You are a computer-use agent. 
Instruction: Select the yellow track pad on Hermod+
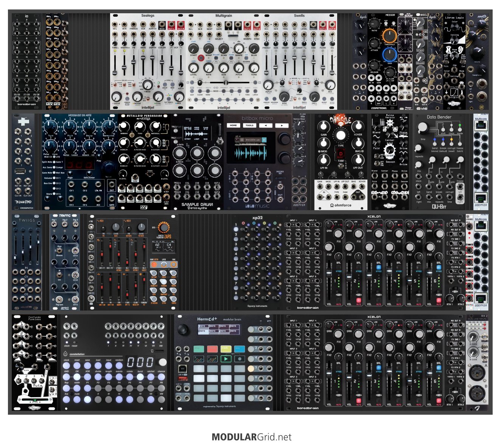click(x=226, y=349)
